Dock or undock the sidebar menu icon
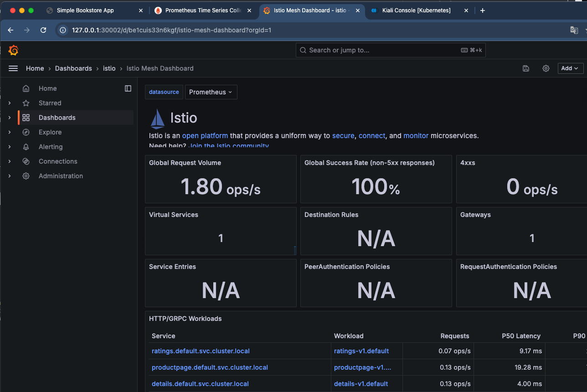The image size is (587, 392). [x=128, y=88]
